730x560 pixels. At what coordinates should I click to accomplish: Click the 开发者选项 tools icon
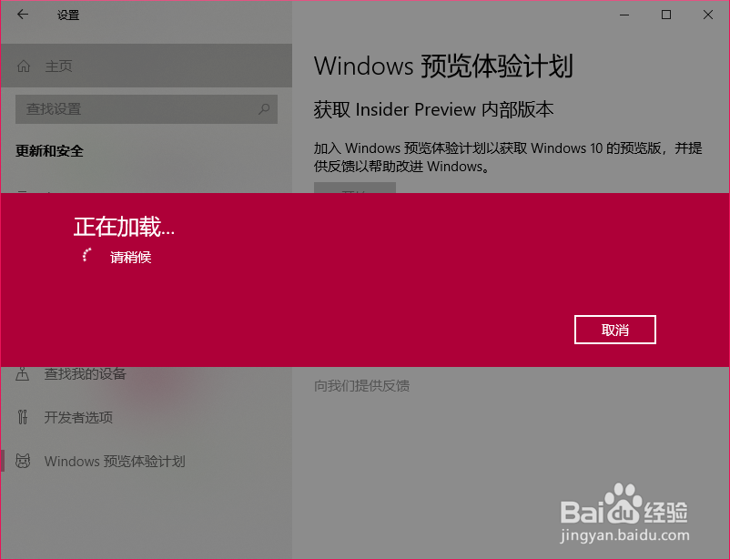pyautogui.click(x=23, y=417)
